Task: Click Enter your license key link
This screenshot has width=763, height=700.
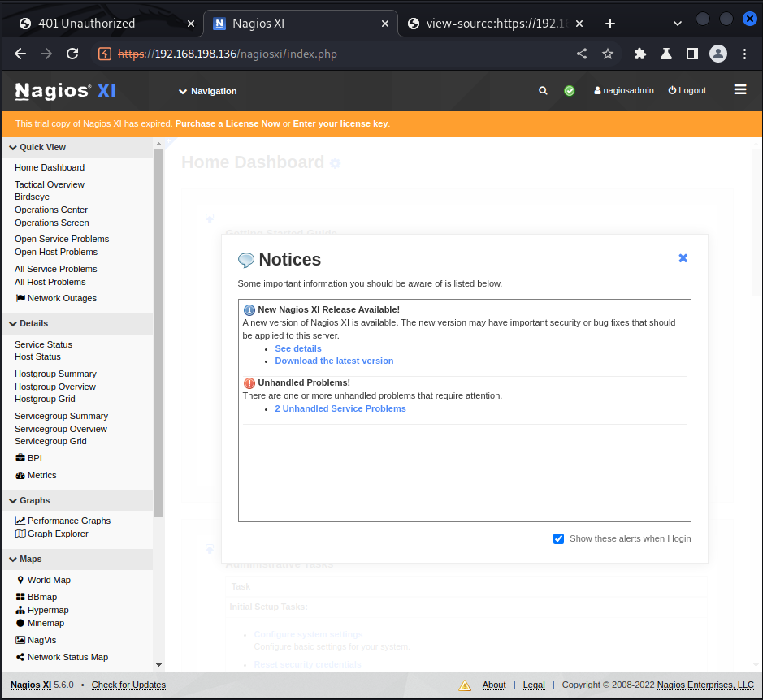Action: (x=340, y=123)
